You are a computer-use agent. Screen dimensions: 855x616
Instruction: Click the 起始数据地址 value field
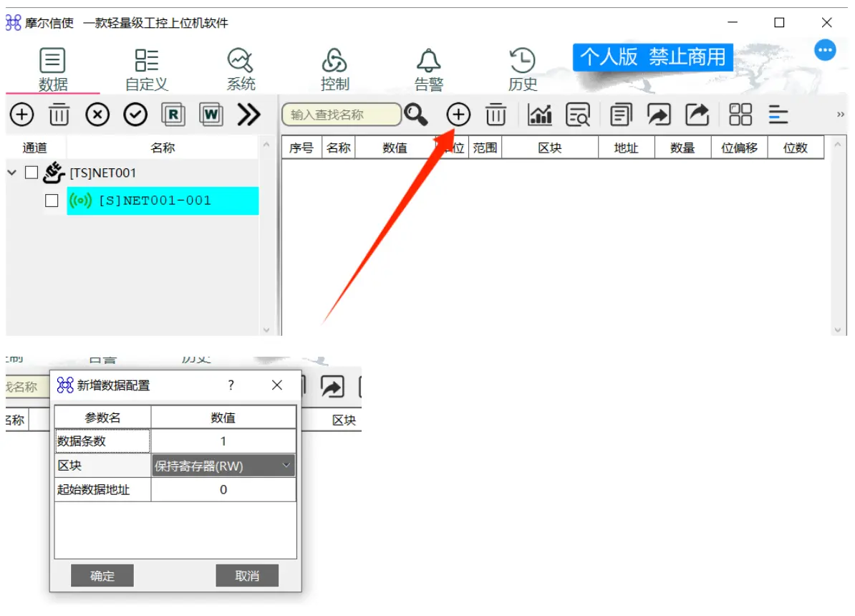223,490
